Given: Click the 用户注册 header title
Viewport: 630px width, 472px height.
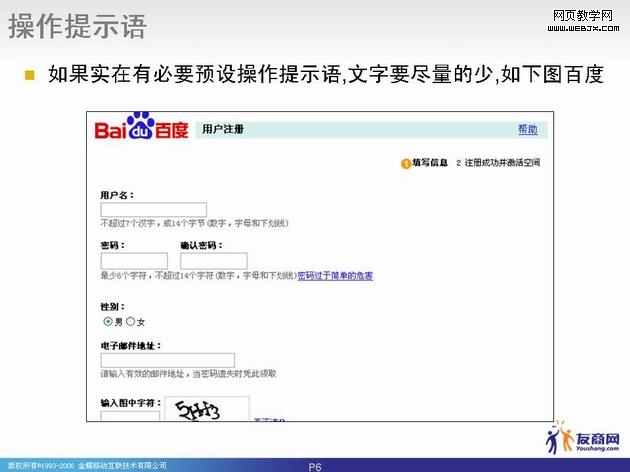Looking at the screenshot, I should click(x=222, y=130).
